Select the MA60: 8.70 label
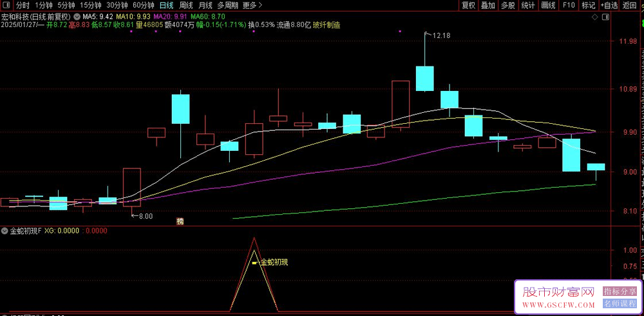 tap(208, 17)
